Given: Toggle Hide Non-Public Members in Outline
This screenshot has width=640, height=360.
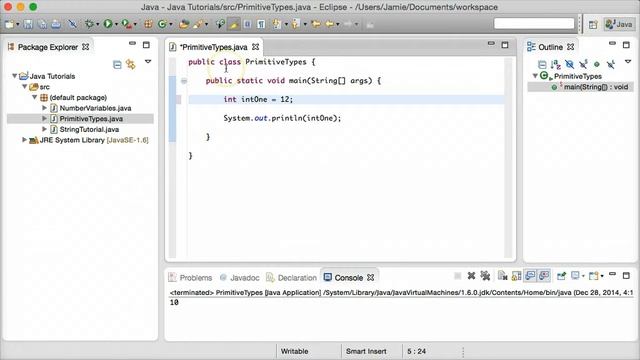Looking at the screenshot, I should pos(597,64).
